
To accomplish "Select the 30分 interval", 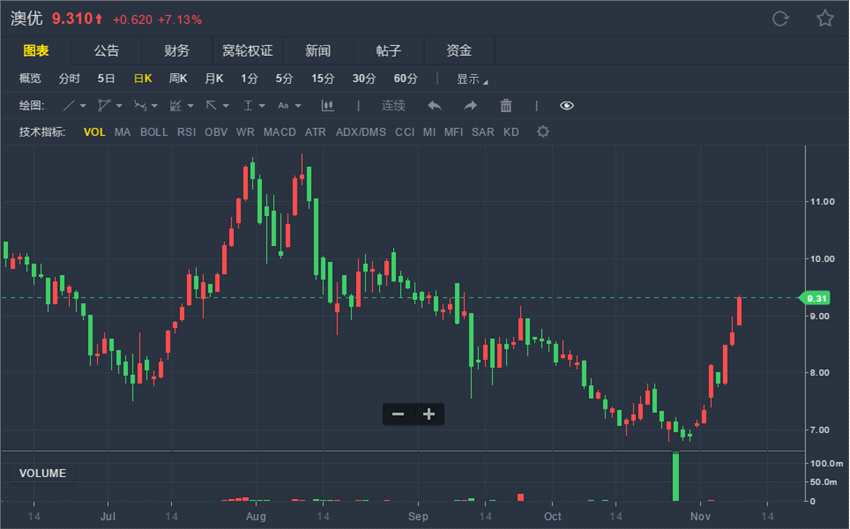I will coord(364,79).
